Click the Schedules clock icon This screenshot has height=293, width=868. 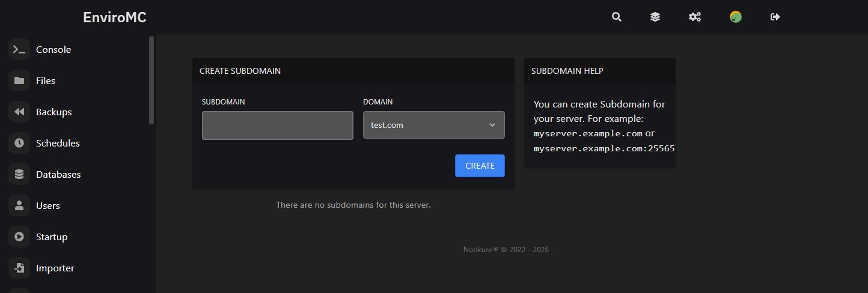pyautogui.click(x=19, y=143)
